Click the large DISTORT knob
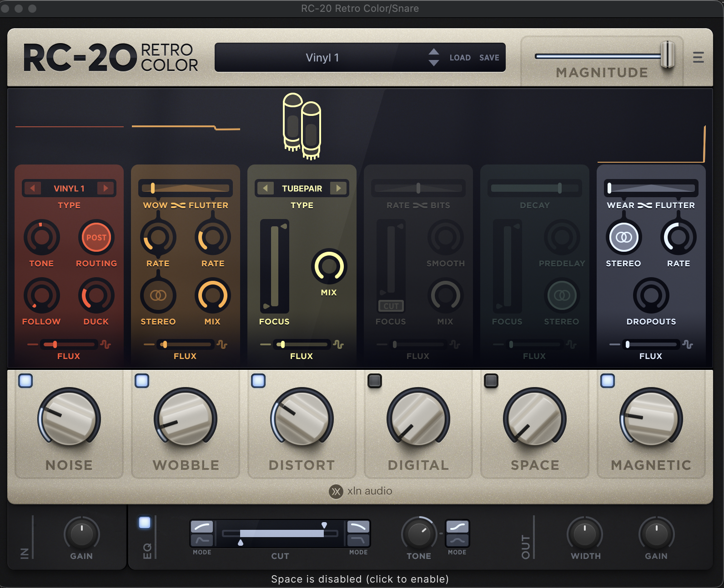 point(302,419)
